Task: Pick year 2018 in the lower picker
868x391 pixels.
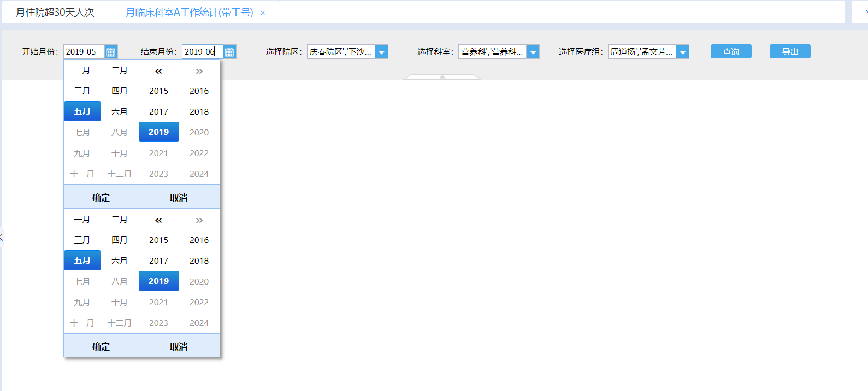Action: 199,261
